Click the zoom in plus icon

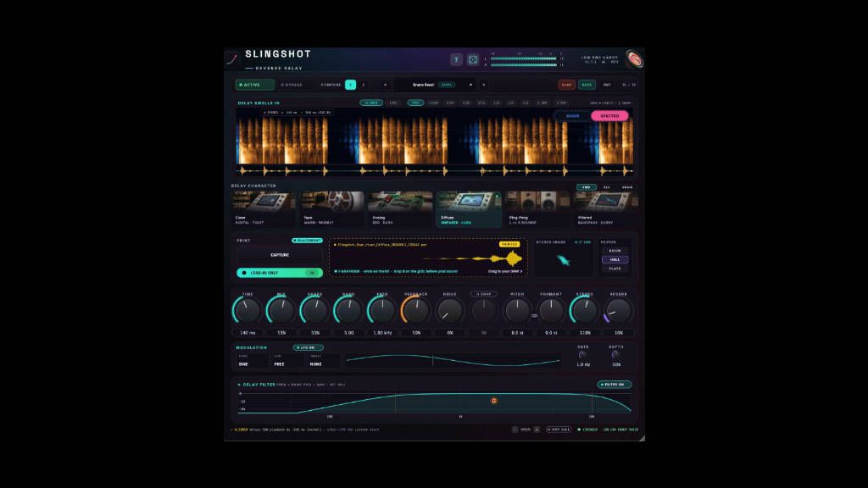coord(537,430)
